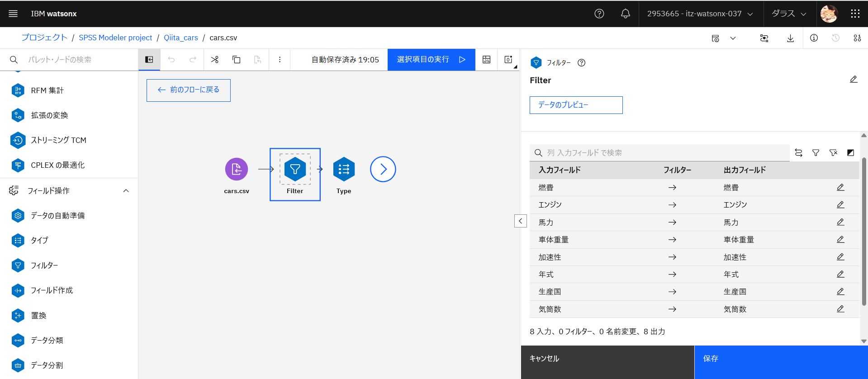The height and width of the screenshot is (379, 868).
Task: Click the cut scissors icon
Action: click(x=215, y=60)
